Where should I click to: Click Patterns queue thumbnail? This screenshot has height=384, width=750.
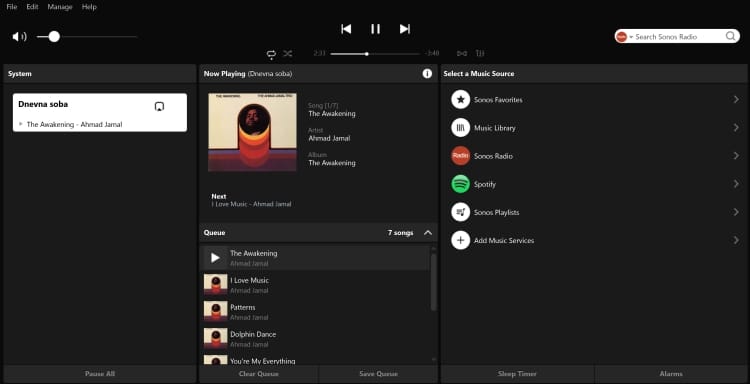point(215,311)
